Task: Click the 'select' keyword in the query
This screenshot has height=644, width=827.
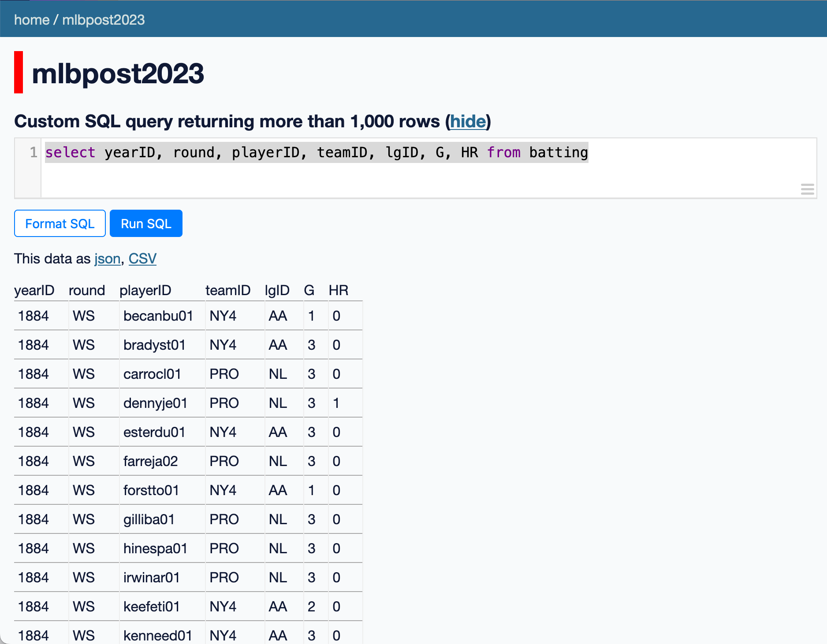Action: (70, 152)
